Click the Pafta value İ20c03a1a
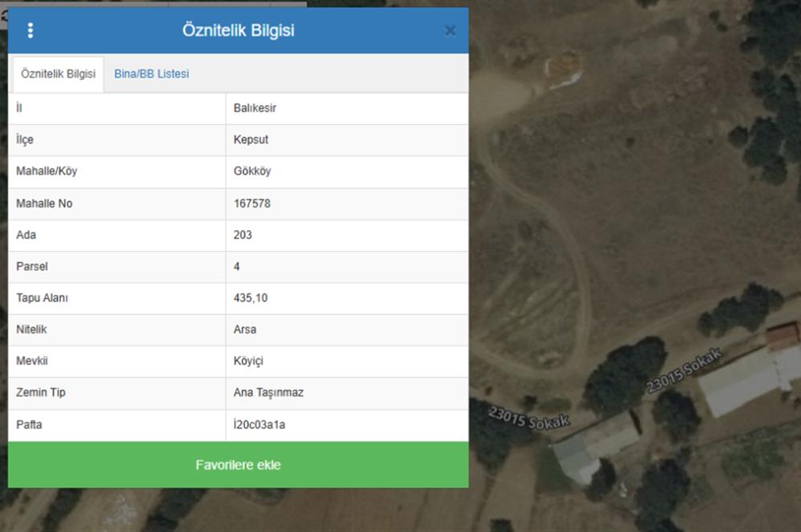 pos(260,425)
